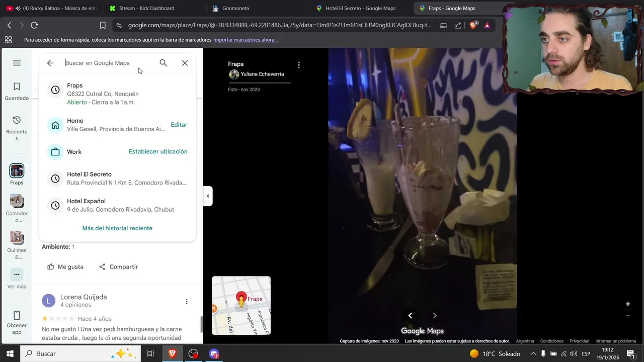This screenshot has height=362, width=644.
Task: Open the Windows notification center
Action: tap(630, 353)
